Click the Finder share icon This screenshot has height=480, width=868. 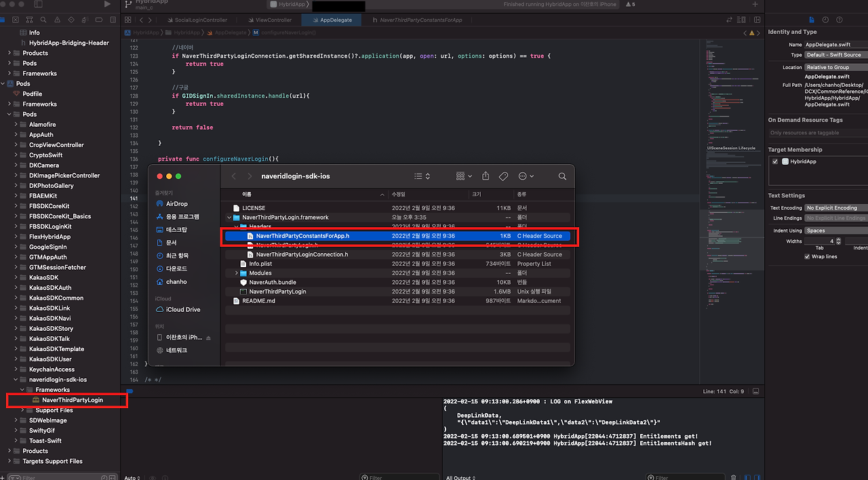point(486,176)
